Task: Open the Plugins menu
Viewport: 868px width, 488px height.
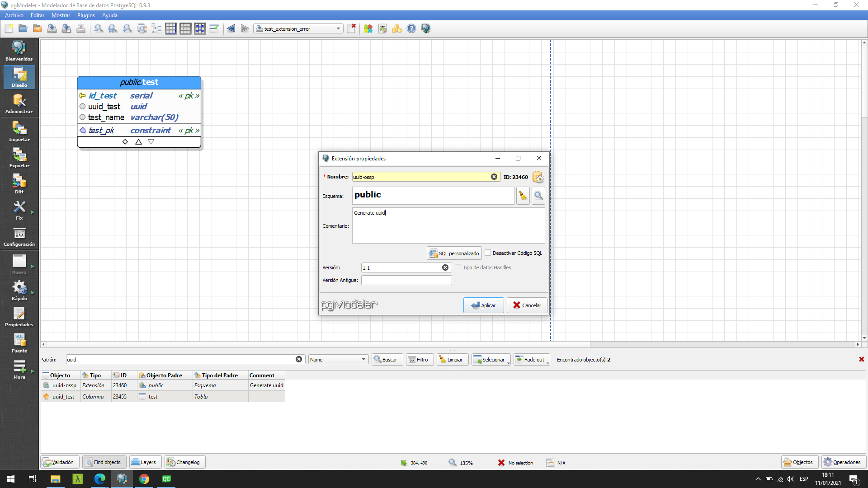Action: click(x=86, y=15)
